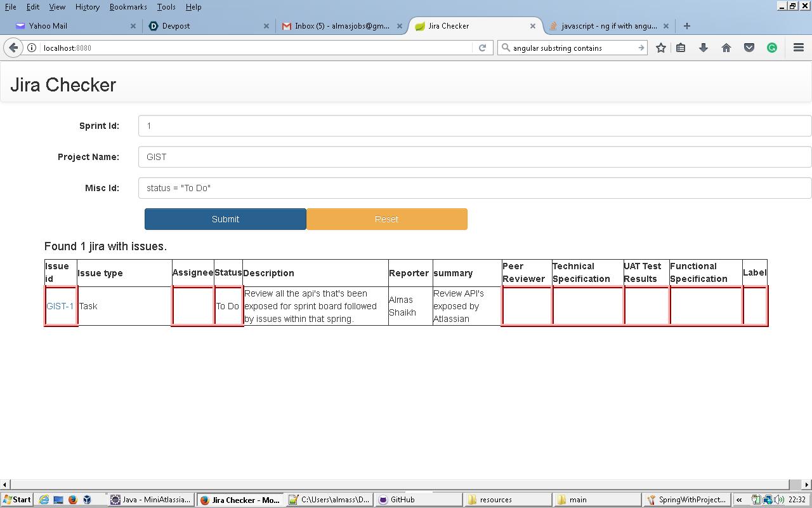Show site information for localhost
The height and width of the screenshot is (508, 812).
[31, 48]
